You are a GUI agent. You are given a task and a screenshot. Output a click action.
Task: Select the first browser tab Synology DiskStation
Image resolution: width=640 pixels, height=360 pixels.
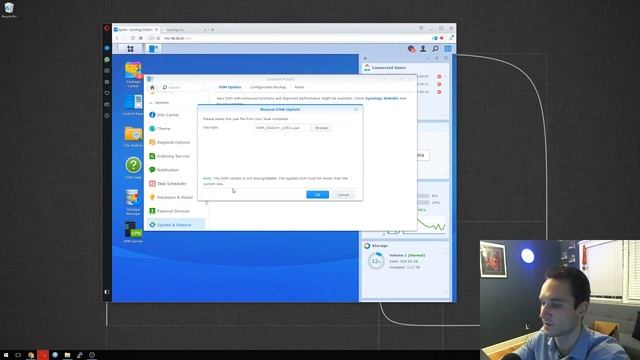point(136,29)
